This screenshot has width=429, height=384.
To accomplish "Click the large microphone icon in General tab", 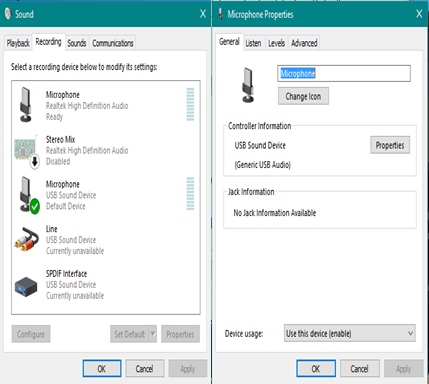I will [x=248, y=85].
